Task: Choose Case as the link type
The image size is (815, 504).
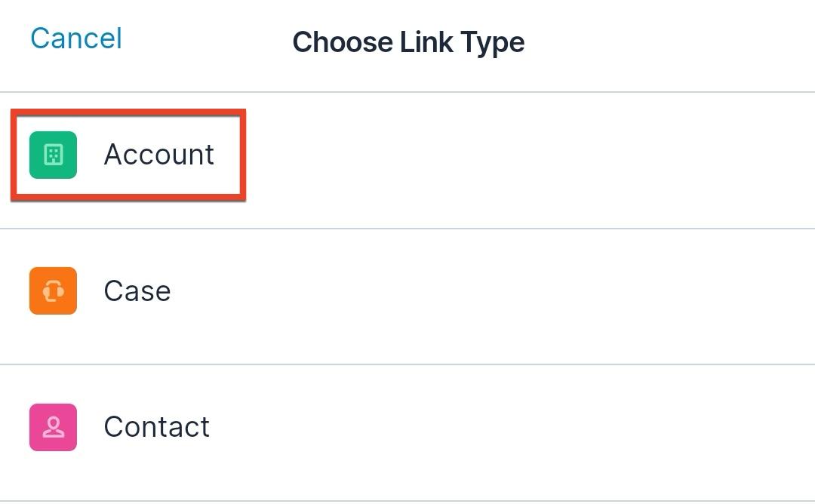Action: 137,291
